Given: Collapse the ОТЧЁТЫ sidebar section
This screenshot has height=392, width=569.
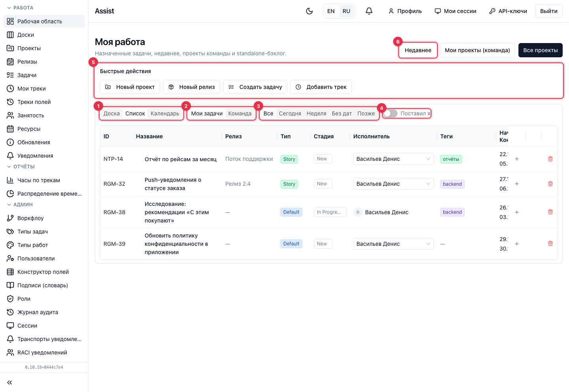Looking at the screenshot, I should (x=21, y=167).
